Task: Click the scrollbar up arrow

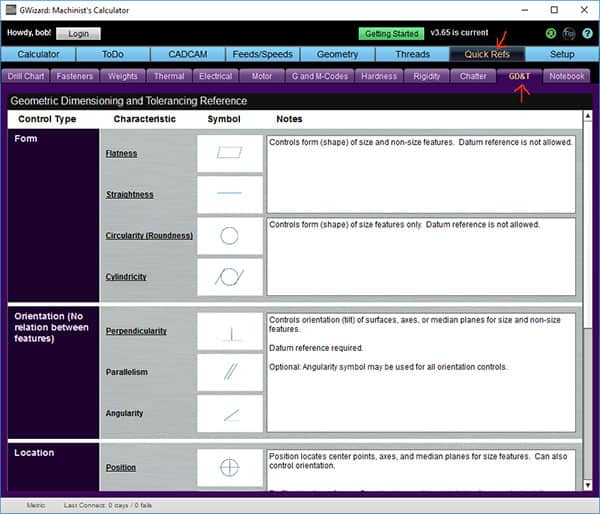Action: [587, 116]
